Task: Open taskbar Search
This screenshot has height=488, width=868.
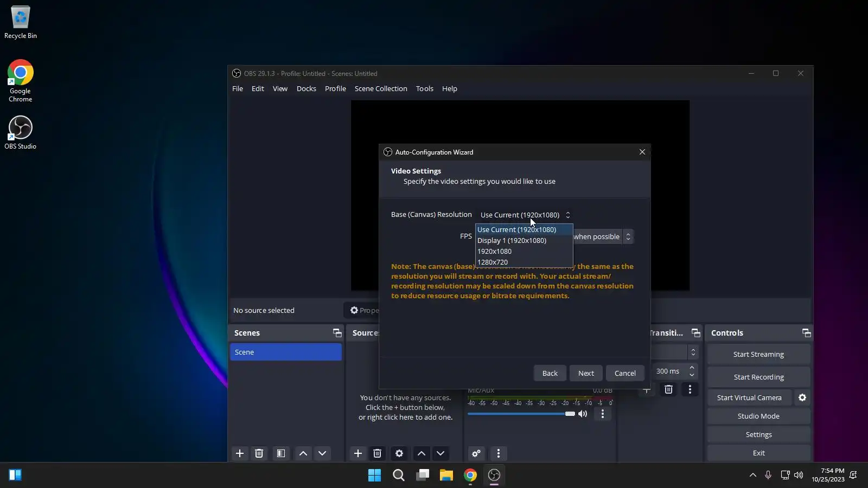Action: [399, 476]
